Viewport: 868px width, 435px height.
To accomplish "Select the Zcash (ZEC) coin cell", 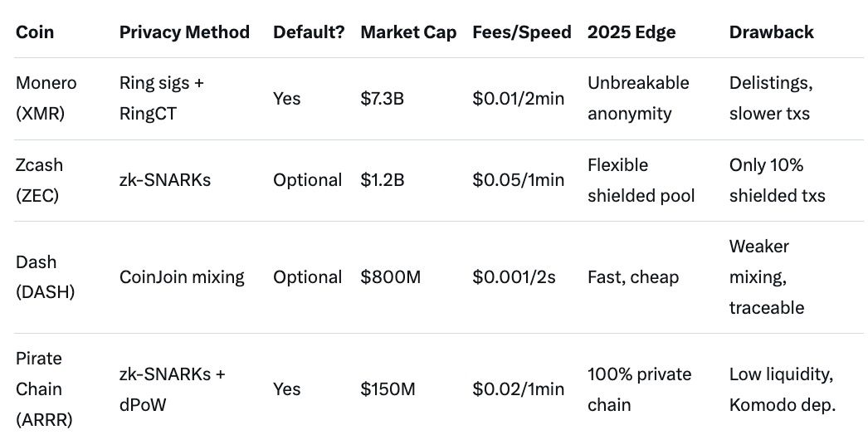I will pos(40,180).
